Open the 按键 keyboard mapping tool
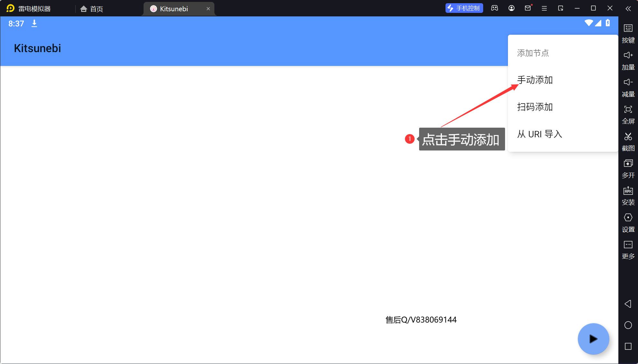Image resolution: width=638 pixels, height=364 pixels. 628,33
